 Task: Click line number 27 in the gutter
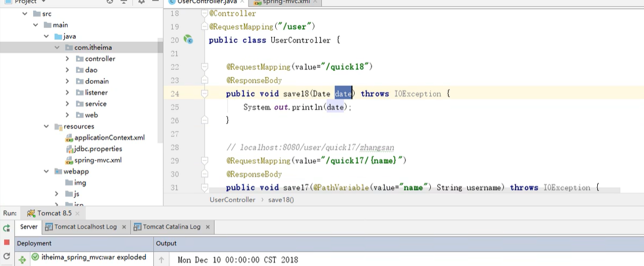pos(174,134)
